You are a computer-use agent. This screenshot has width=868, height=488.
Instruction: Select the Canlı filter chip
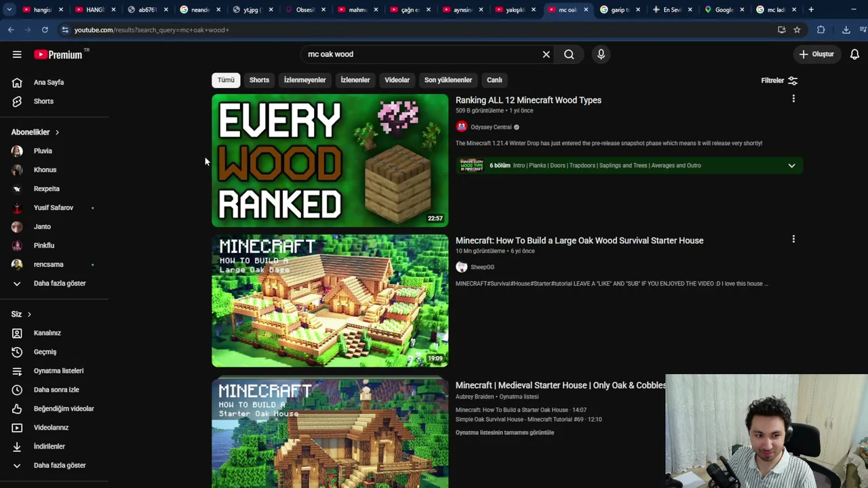point(494,80)
